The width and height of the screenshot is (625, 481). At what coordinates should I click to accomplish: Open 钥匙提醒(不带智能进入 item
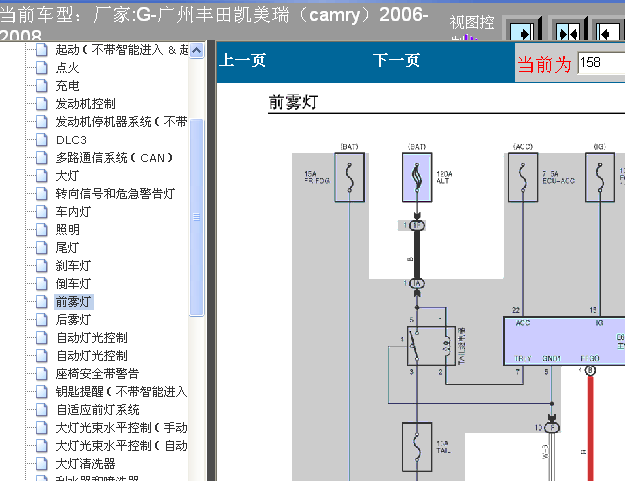[121, 392]
